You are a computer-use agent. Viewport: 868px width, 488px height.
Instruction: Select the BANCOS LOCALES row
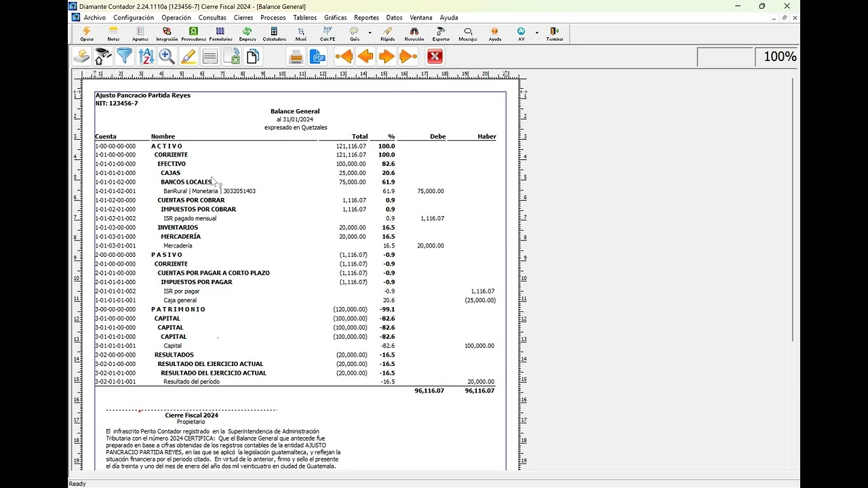pos(295,182)
